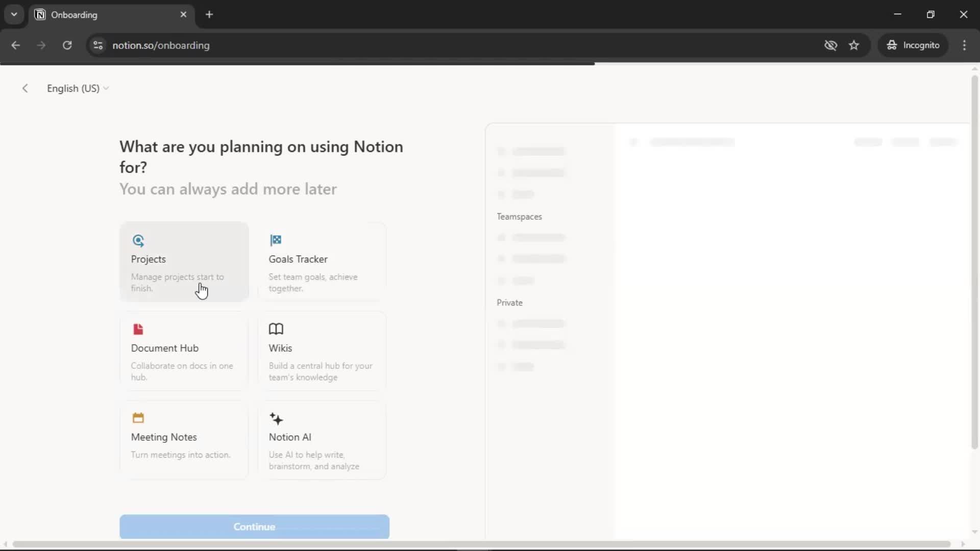980x551 pixels.
Task: Go back using onboarding back chevron
Action: (25, 88)
